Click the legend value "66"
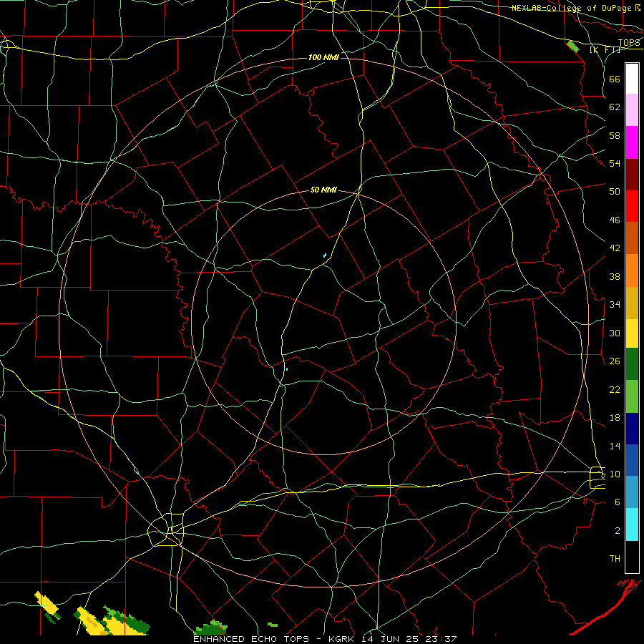This screenshot has height=644, width=644. click(x=615, y=79)
